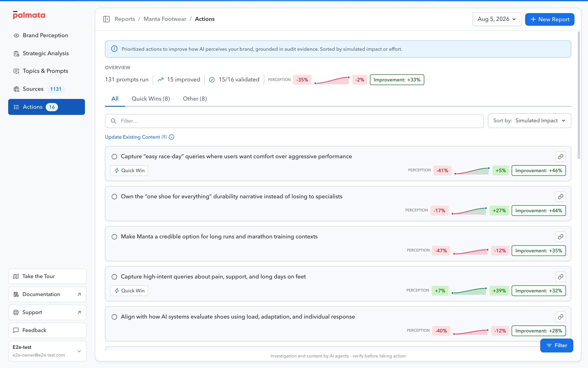Open Strategic Analysis in the sidebar
588x368 pixels.
(46, 54)
